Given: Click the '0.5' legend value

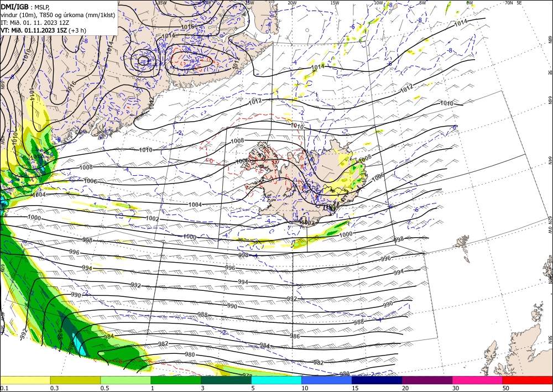Looking at the screenshot, I should coord(105,388).
